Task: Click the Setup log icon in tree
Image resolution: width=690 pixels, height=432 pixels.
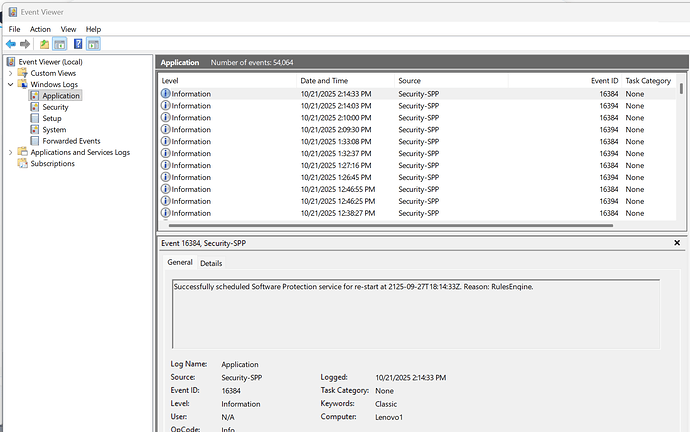Action: tap(34, 118)
